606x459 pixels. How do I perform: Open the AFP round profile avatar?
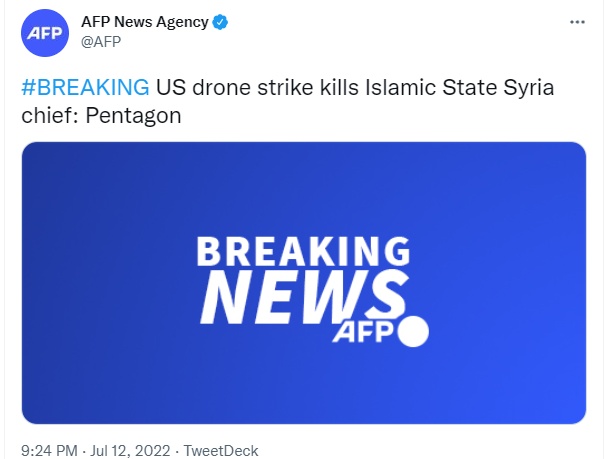(x=46, y=34)
